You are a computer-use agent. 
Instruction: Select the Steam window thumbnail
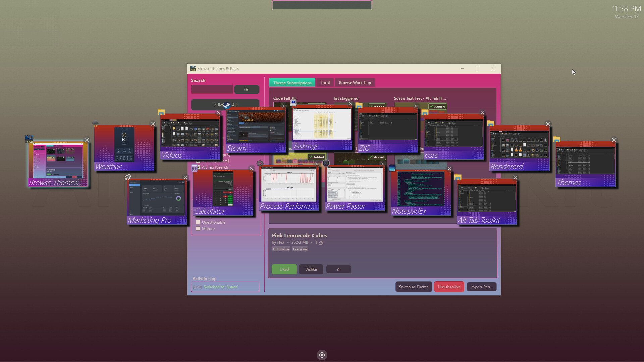(x=256, y=131)
